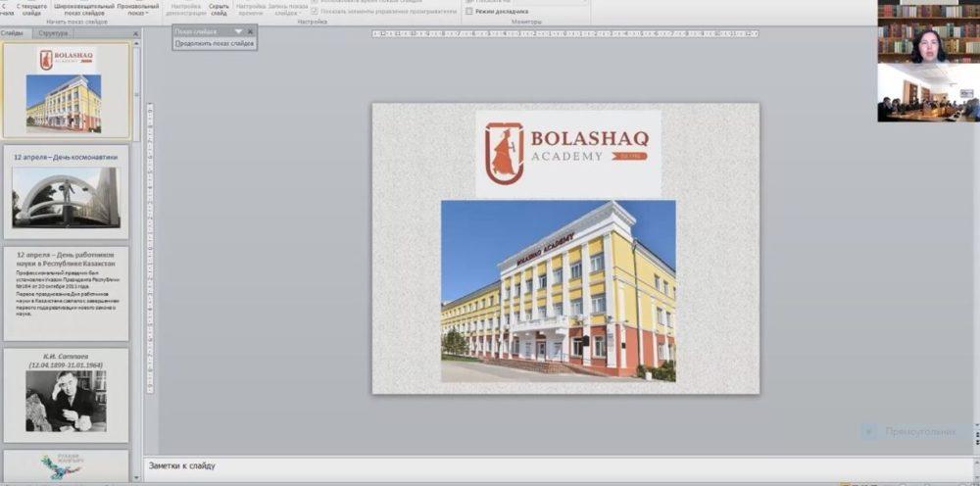Open Настройка демонстрации settings
The image size is (980, 486).
[x=185, y=9]
